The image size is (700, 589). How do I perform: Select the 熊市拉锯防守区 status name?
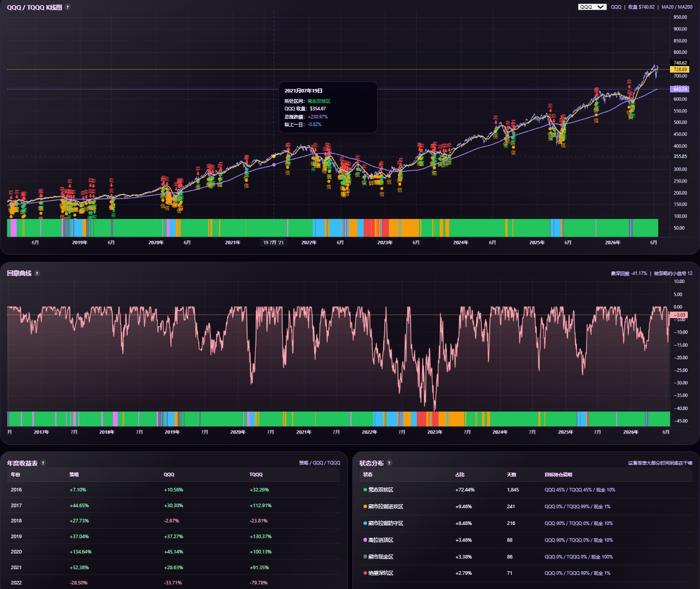386,523
